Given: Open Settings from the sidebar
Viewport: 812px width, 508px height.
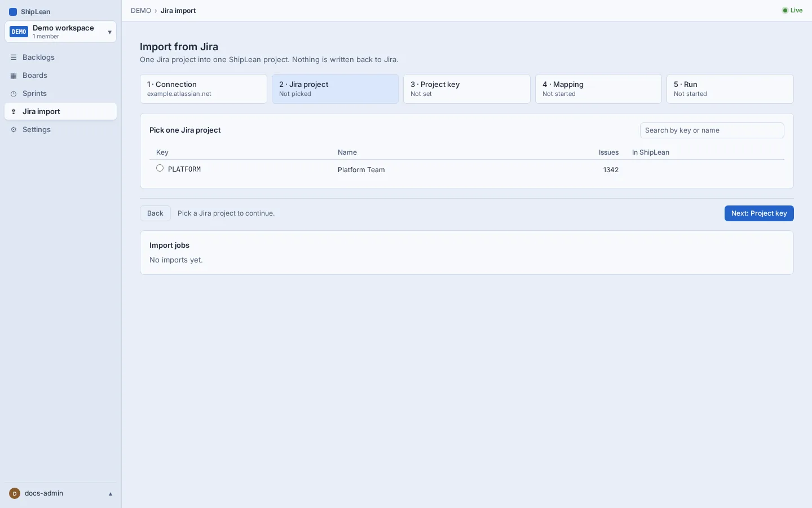Looking at the screenshot, I should (60, 130).
